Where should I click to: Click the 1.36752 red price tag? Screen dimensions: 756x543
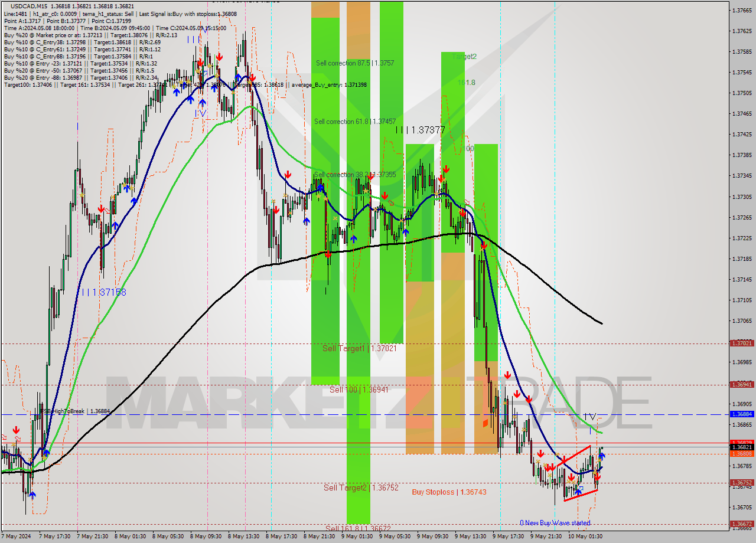pos(742,483)
